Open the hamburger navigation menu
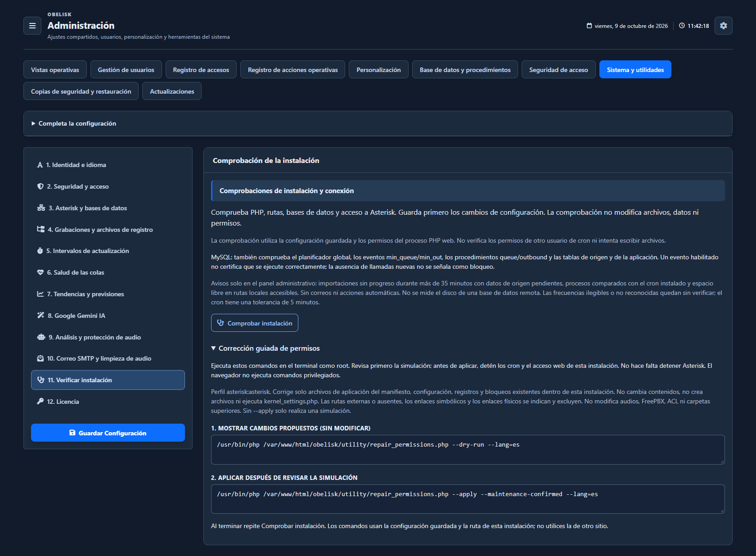Viewport: 756px width, 556px height. click(32, 26)
